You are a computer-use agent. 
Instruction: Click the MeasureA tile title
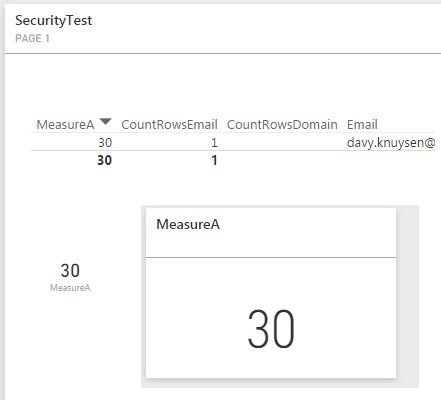tap(188, 224)
